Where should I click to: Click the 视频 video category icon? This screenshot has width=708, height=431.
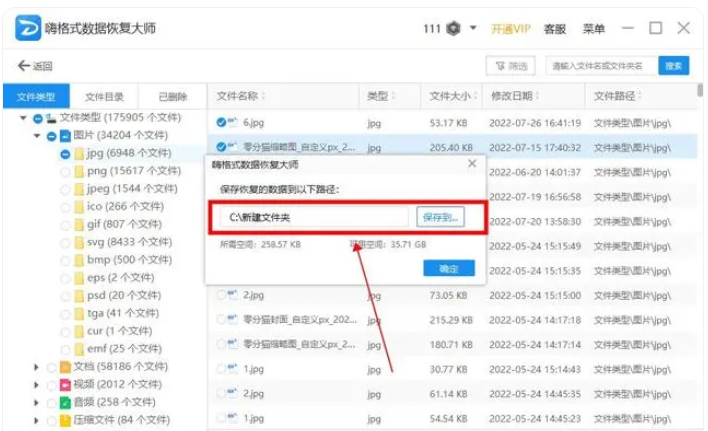click(x=65, y=384)
